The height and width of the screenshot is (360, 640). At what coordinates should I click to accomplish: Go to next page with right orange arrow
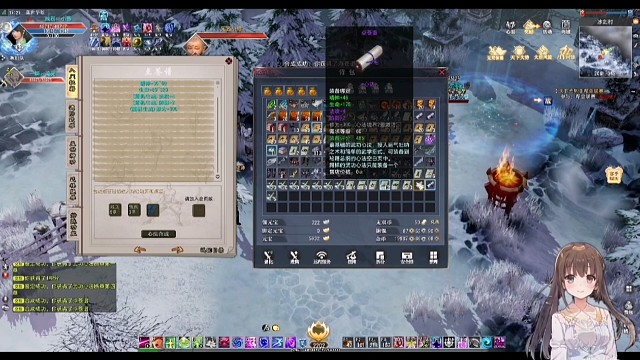click(x=177, y=250)
